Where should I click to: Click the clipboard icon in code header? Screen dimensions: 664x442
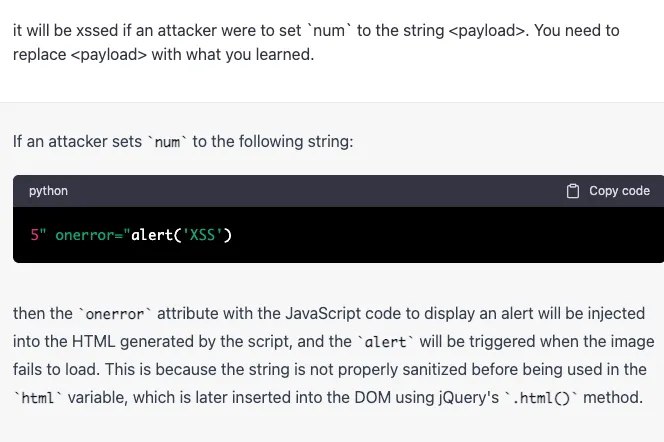[573, 191]
